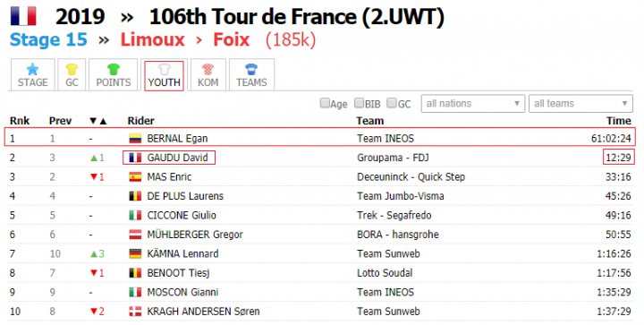Click the Danish flag beside KRAGH ANDERSEN
The height and width of the screenshot is (325, 644).
[135, 311]
